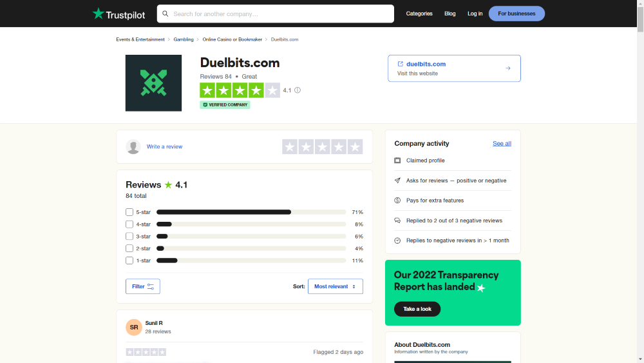
Task: Click the grey star rating on Sunil R's review
Action: [146, 352]
